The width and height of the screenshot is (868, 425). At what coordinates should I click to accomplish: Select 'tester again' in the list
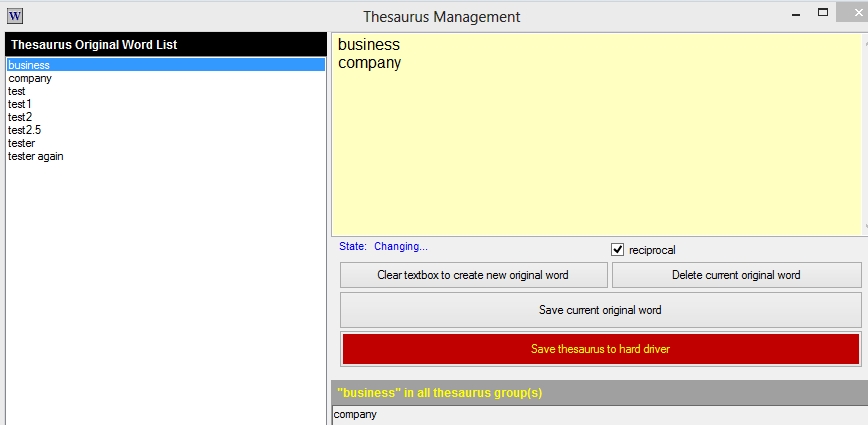point(36,156)
